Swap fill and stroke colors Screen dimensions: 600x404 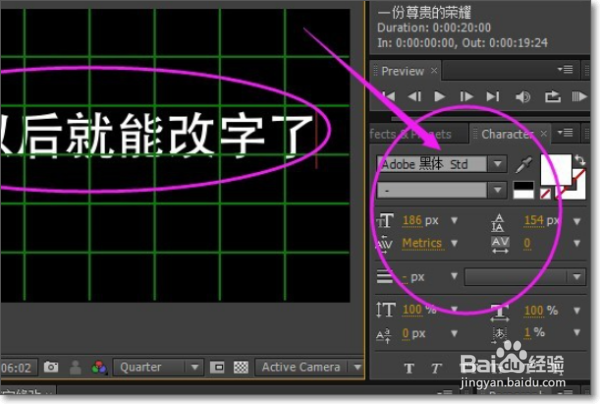(x=580, y=160)
